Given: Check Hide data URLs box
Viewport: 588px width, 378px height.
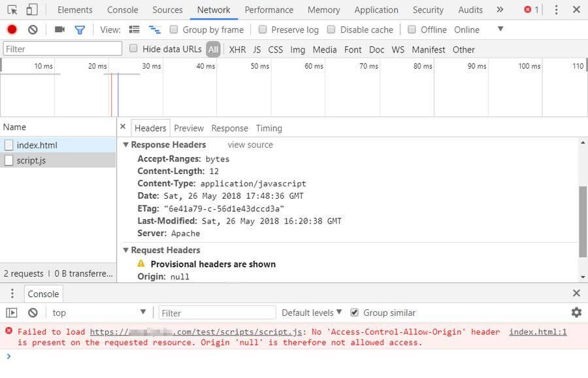Looking at the screenshot, I should [x=133, y=48].
